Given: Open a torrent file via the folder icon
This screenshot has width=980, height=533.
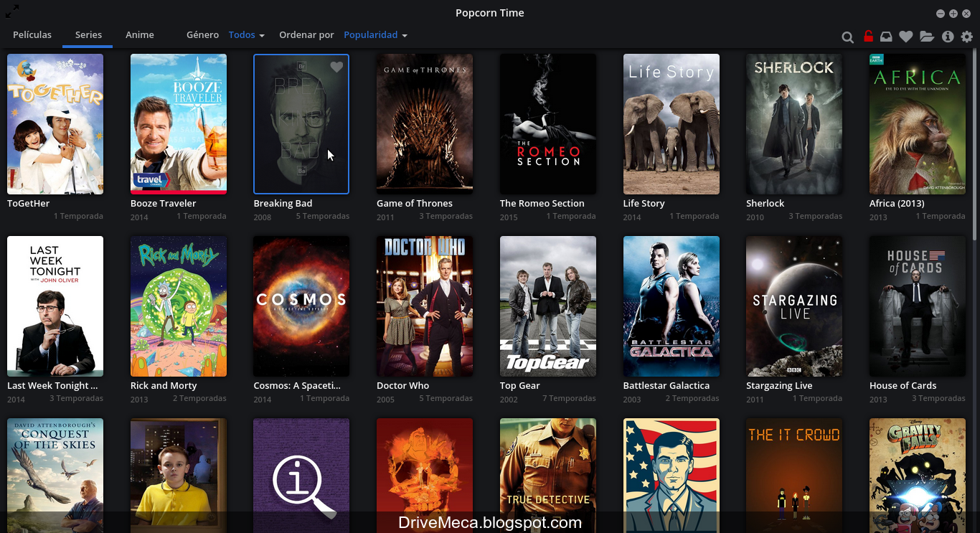Looking at the screenshot, I should 926,37.
